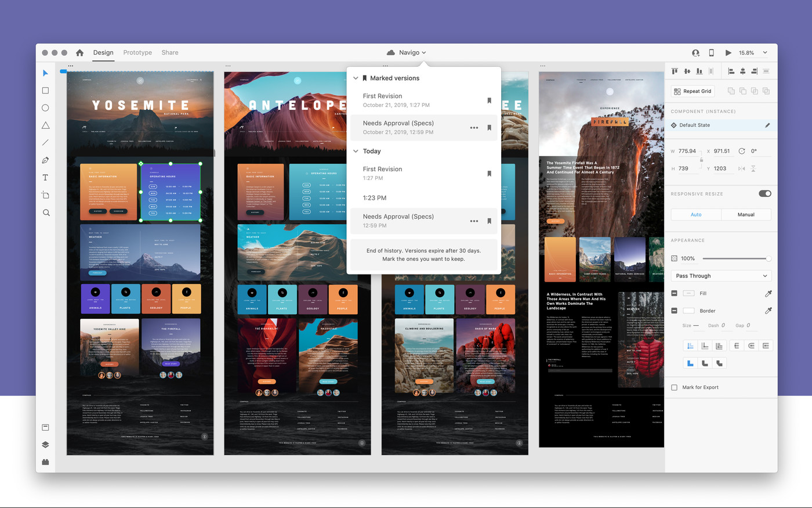Viewport: 812px width, 508px height.
Task: Edit Default State with pencil icon
Action: point(767,125)
